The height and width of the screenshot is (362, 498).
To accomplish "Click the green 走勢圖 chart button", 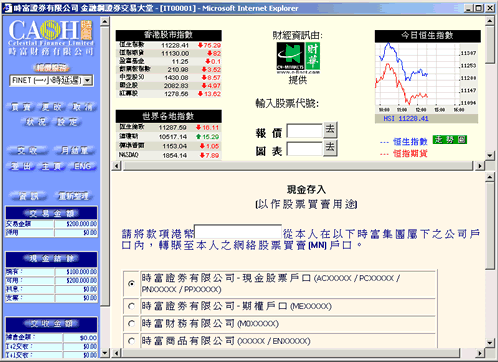I will tap(450, 140).
